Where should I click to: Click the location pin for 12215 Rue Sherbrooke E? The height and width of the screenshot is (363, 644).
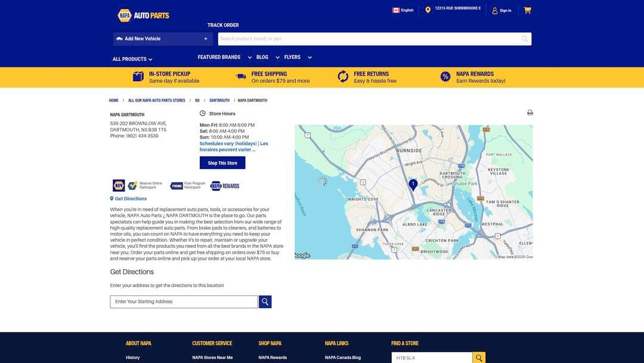[x=426, y=8]
